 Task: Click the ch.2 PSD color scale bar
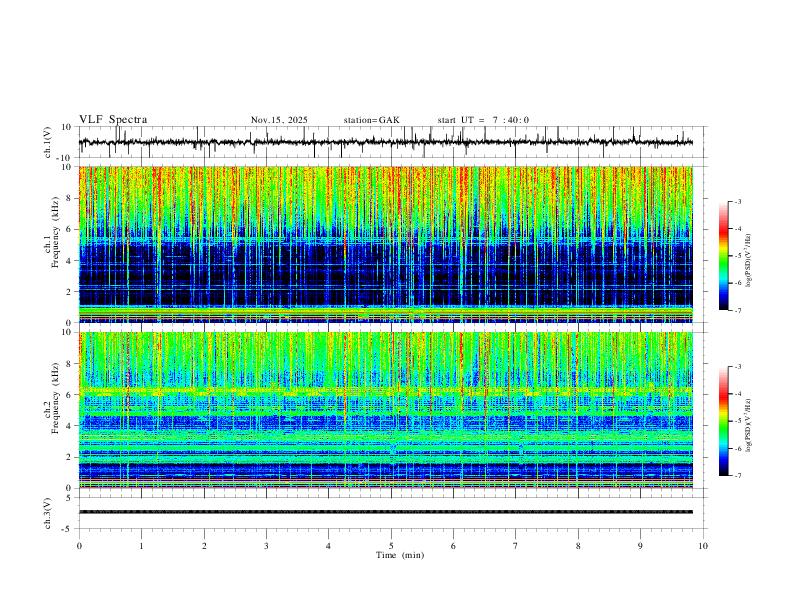723,421
